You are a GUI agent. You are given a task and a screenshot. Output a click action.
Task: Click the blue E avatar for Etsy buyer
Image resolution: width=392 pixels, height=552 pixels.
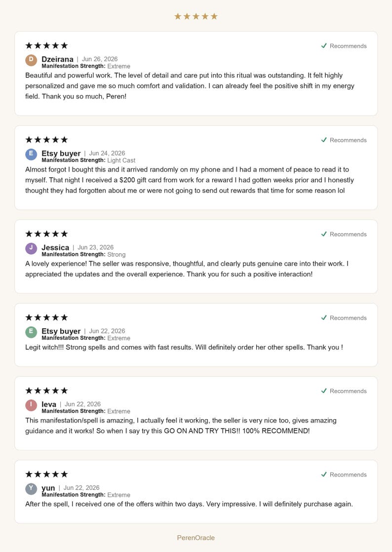click(x=31, y=154)
